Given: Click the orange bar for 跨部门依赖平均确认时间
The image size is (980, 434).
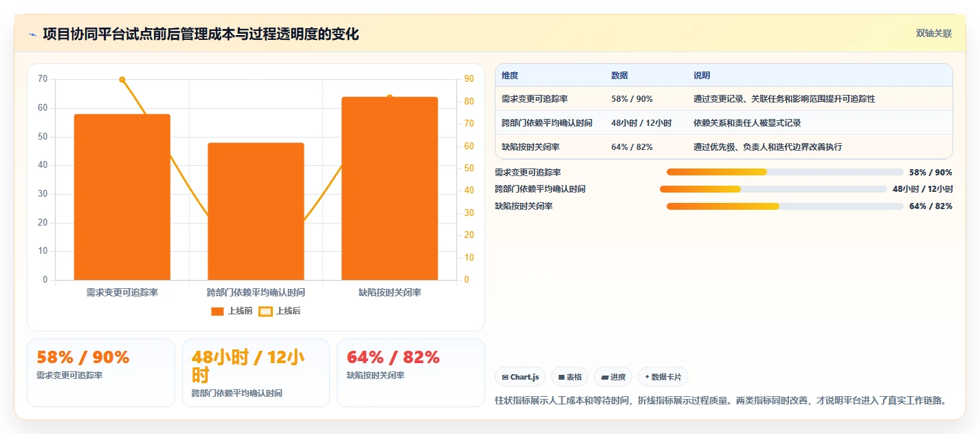Looking at the screenshot, I should tap(256, 211).
